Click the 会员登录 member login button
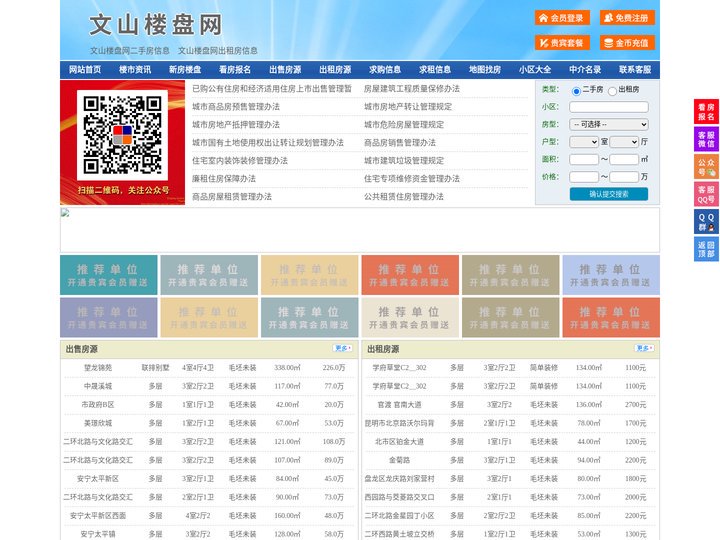The height and width of the screenshot is (540, 720). click(562, 18)
